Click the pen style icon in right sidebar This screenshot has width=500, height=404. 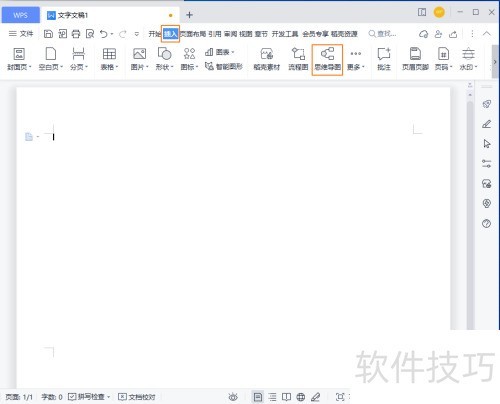point(487,124)
